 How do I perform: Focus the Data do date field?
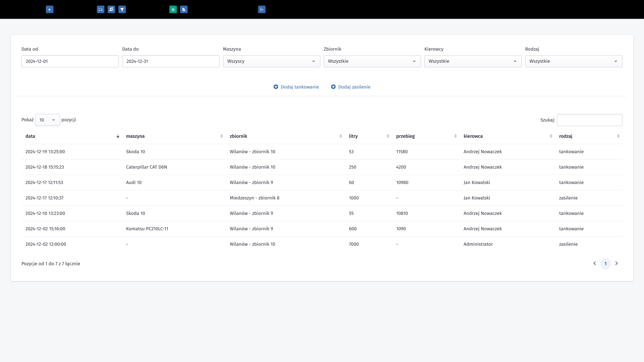pos(171,61)
